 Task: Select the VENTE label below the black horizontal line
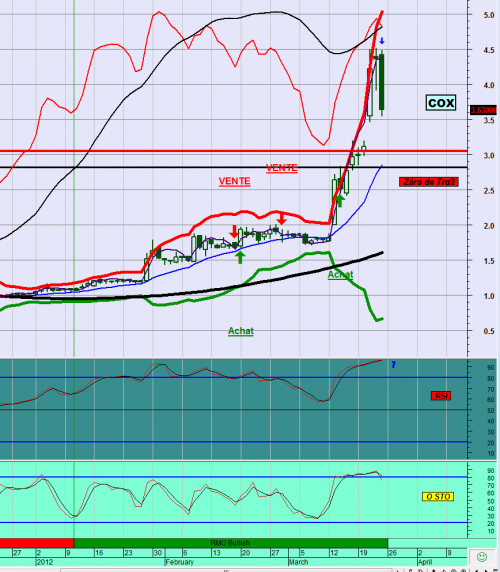[235, 181]
